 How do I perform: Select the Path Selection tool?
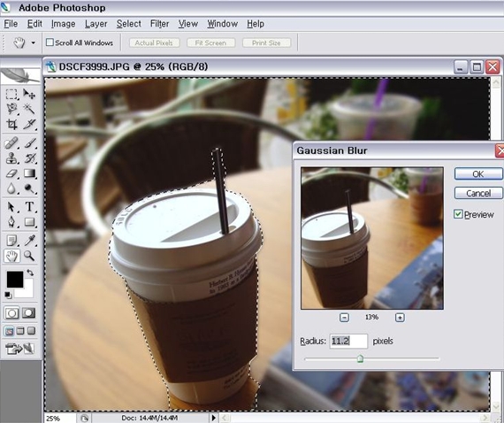11,207
